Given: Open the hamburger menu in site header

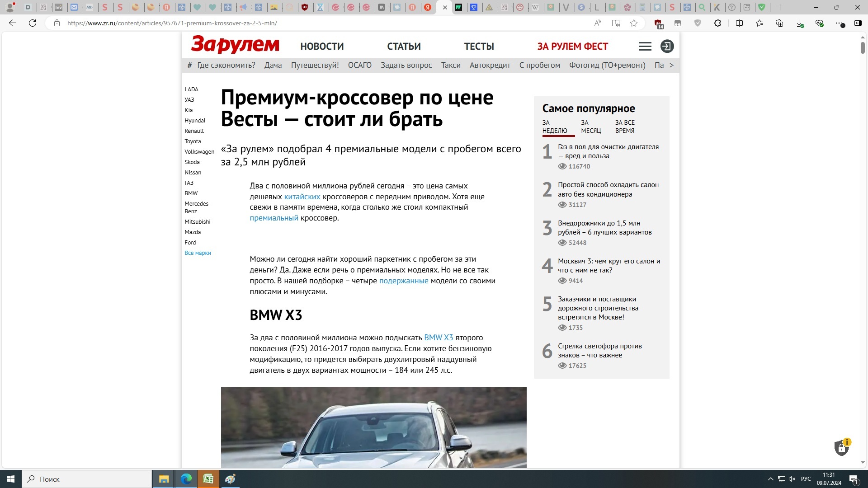Looking at the screenshot, I should point(645,46).
